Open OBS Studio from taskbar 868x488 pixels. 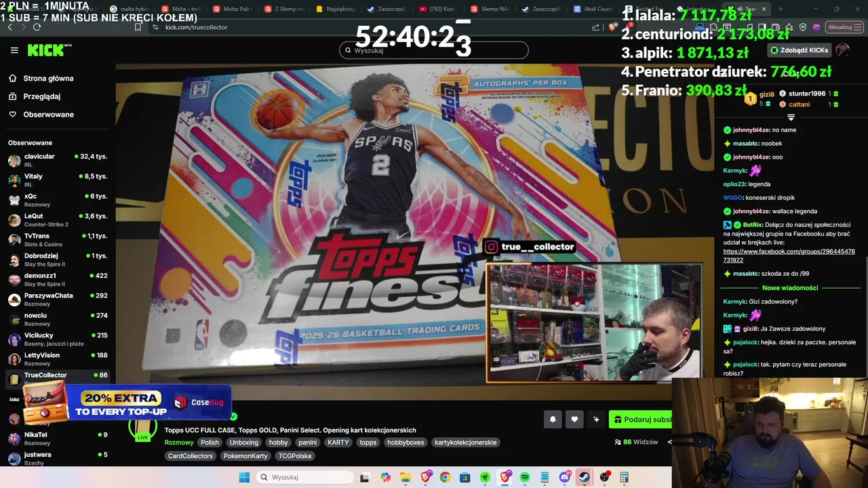pos(605,477)
